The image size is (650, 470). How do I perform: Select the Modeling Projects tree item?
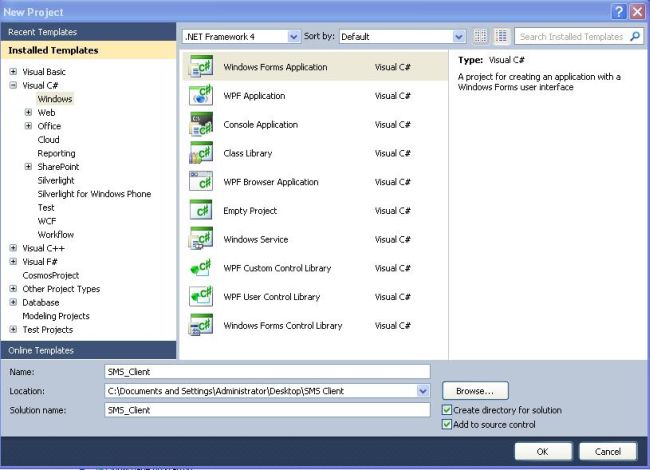point(56,316)
